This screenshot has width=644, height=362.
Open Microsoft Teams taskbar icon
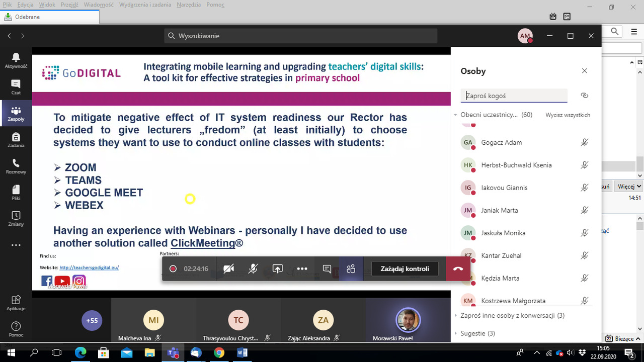pos(173,353)
